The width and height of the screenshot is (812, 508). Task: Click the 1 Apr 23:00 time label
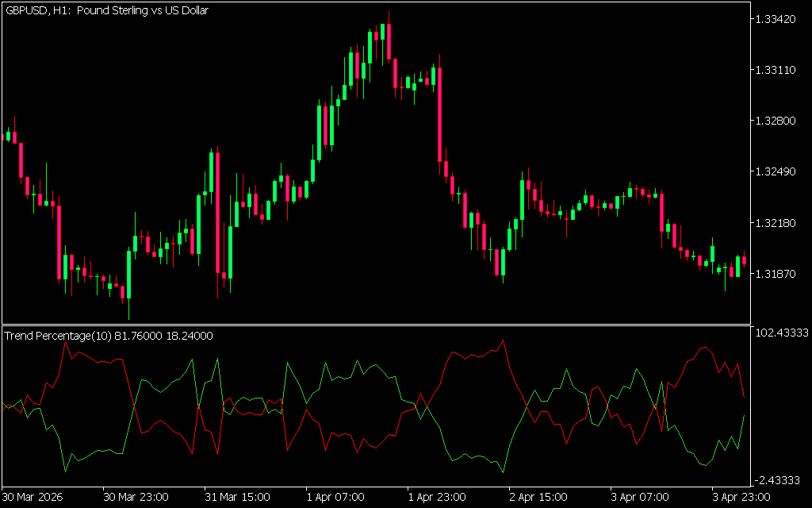click(x=440, y=497)
